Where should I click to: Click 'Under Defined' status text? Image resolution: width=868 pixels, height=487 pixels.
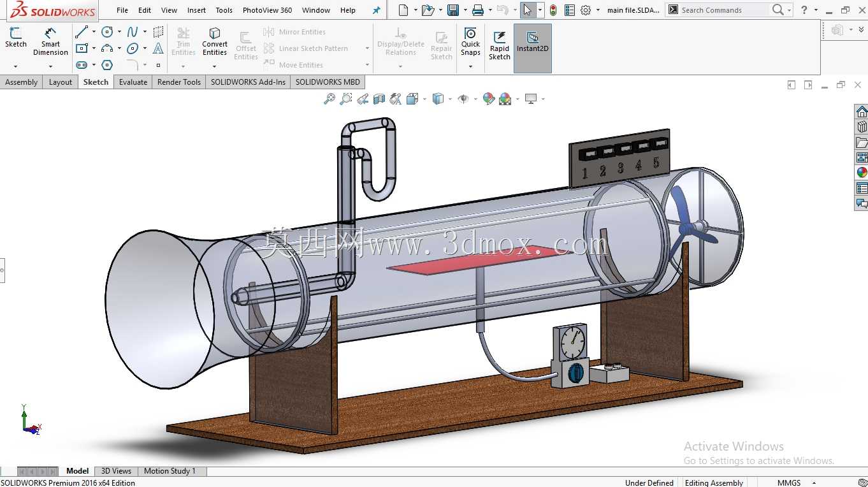649,483
